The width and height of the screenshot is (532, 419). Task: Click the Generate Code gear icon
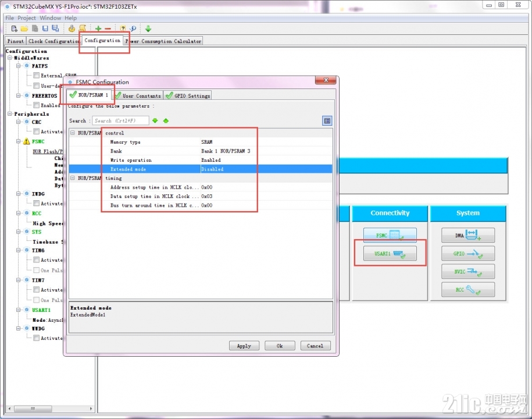coord(72,29)
